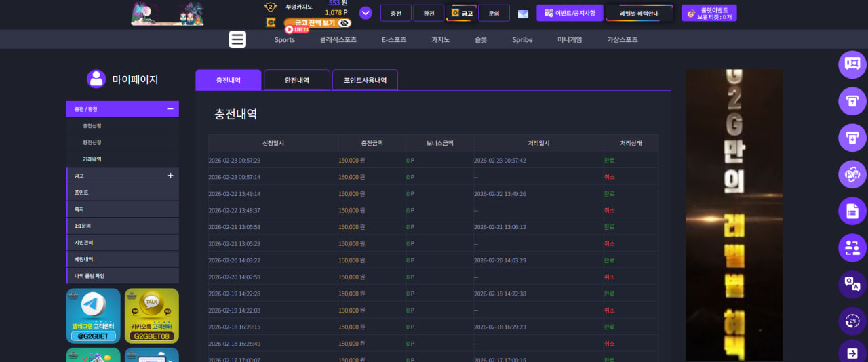Select 환전신청 in the sidebar

tap(92, 142)
